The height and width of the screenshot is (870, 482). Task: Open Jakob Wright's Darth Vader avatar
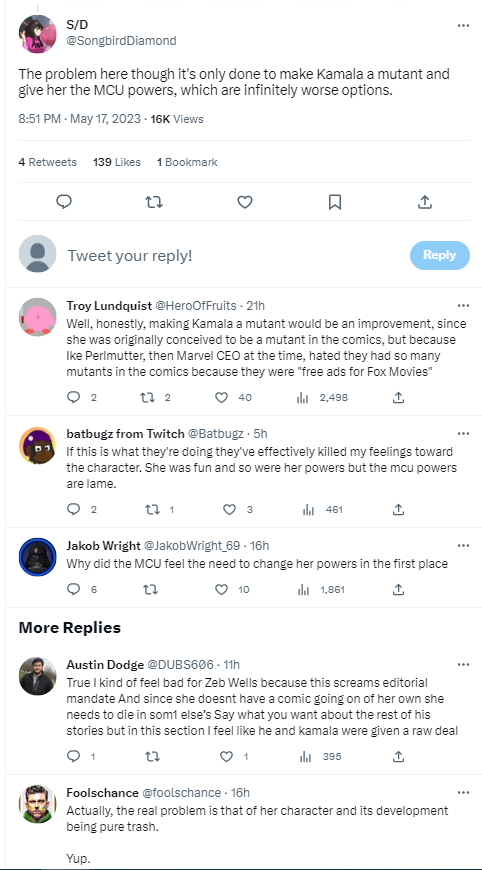(38, 557)
